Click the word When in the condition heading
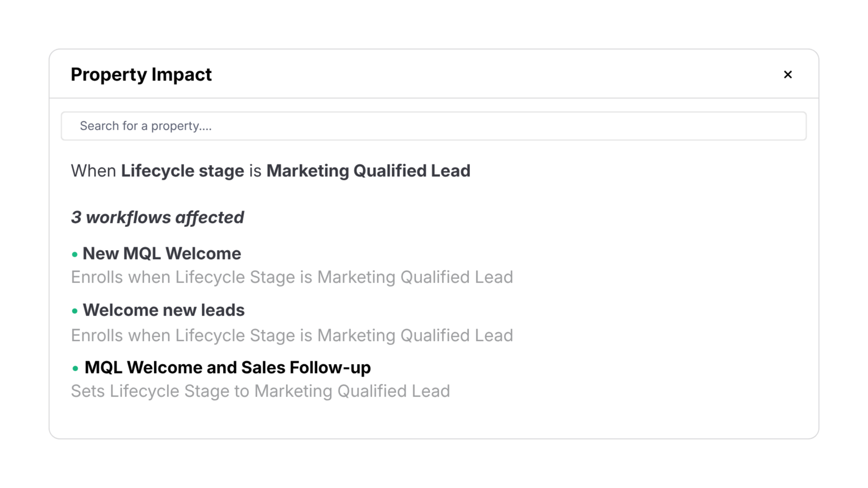This screenshot has height=488, width=868. [94, 171]
